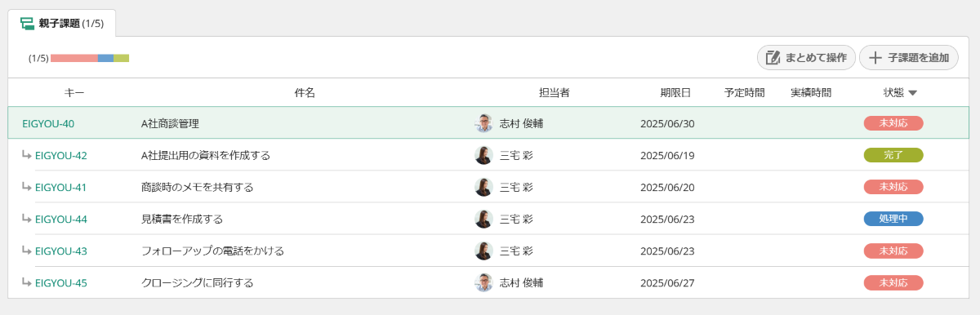Click the avatar of 志村 俊輔 for EIGYOU-40
Viewport: 980px width, 315px height.
point(484,123)
